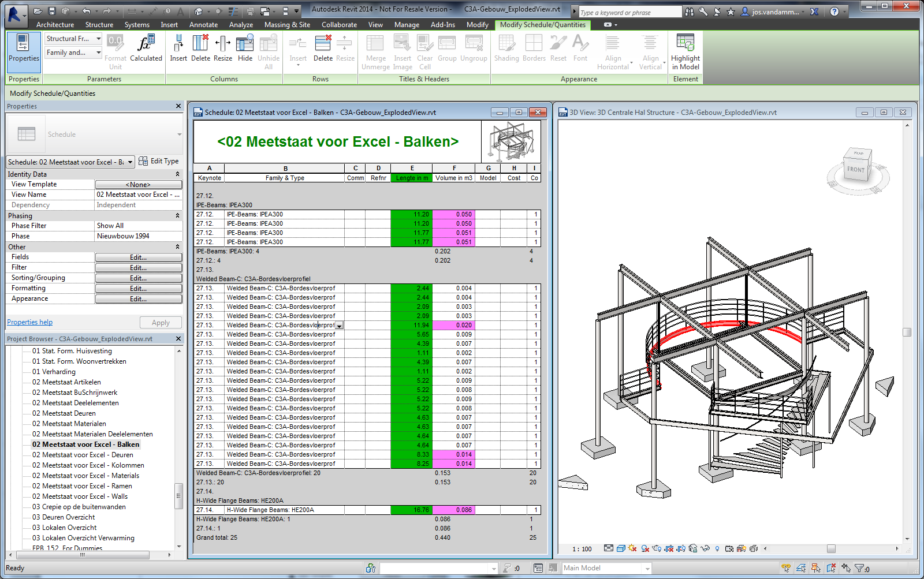Click the 3D view horizontal scrollbar thumb
This screenshot has width=924, height=579.
pos(831,548)
